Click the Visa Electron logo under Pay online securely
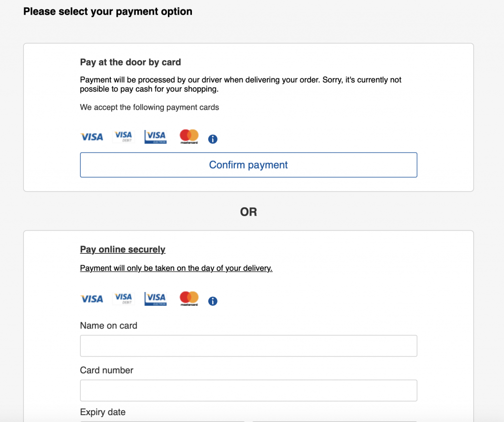This screenshot has width=504, height=422. click(156, 299)
